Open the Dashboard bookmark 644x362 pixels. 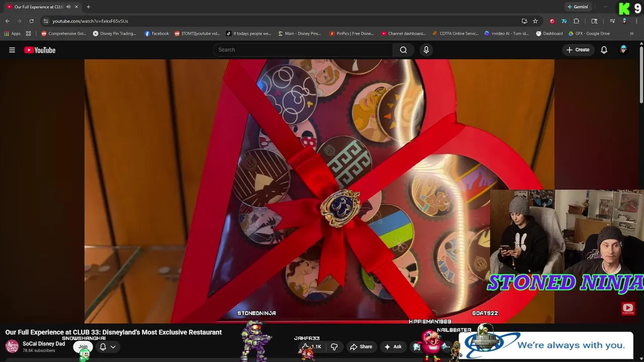[x=549, y=34]
